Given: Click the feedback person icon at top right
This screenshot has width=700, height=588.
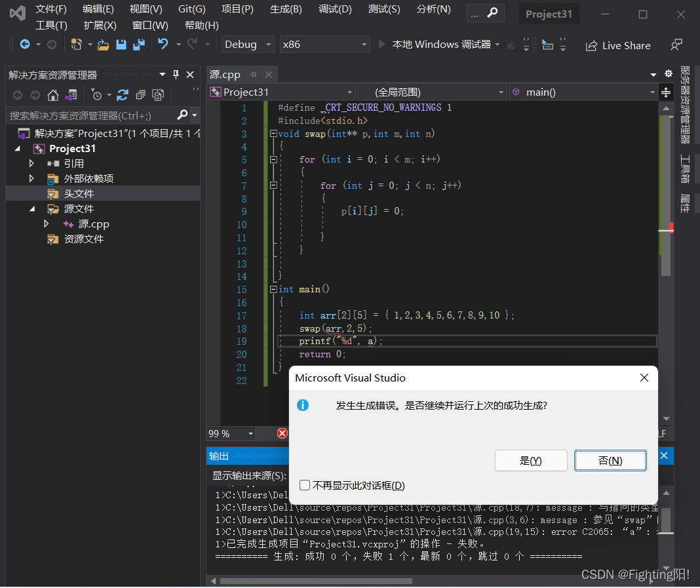Looking at the screenshot, I should (677, 45).
